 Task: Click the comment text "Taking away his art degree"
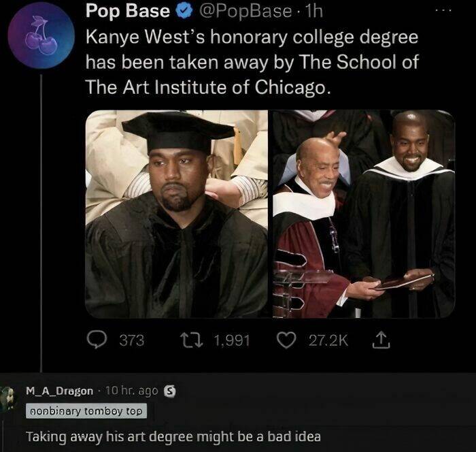coord(173,436)
